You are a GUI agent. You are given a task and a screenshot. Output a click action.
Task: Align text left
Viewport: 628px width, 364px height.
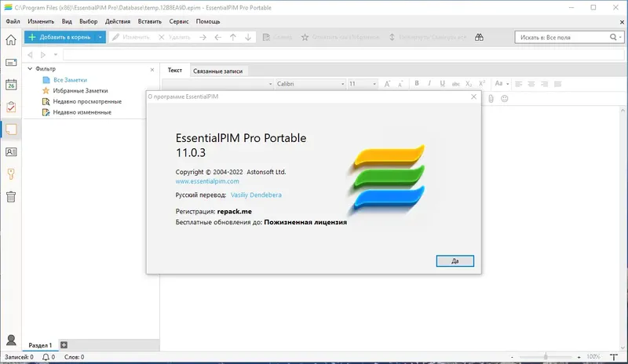(519, 84)
